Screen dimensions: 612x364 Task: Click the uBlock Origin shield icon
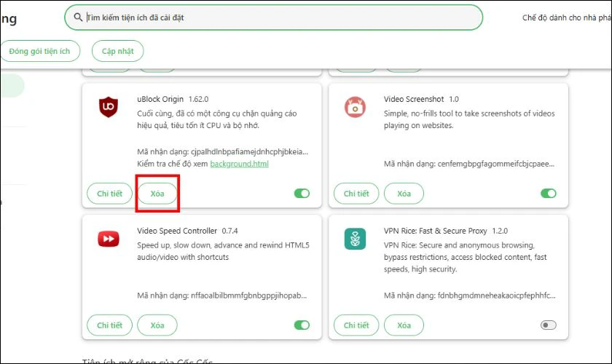coord(109,107)
